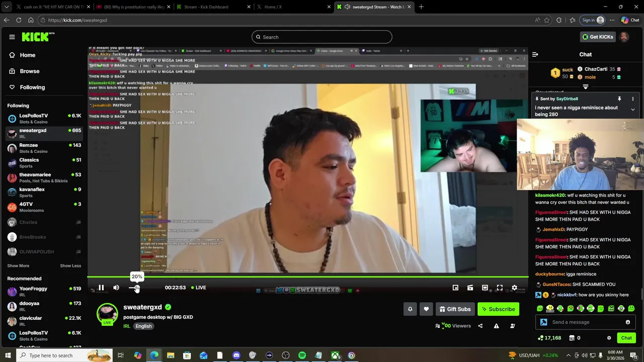644x362 pixels.
Task: Open Remzee channel in Following list
Action: 44,148
